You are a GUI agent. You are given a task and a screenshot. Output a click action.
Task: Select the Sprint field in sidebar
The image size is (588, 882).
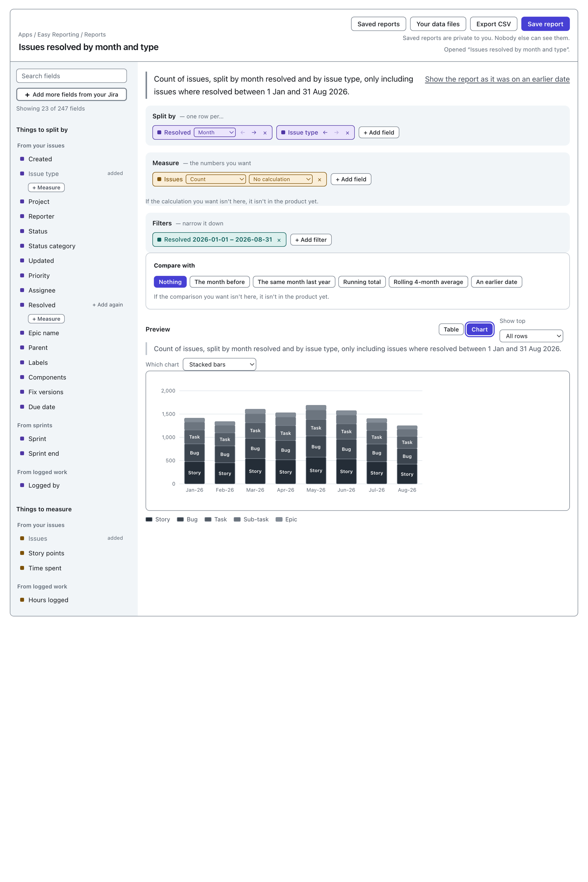72,439
